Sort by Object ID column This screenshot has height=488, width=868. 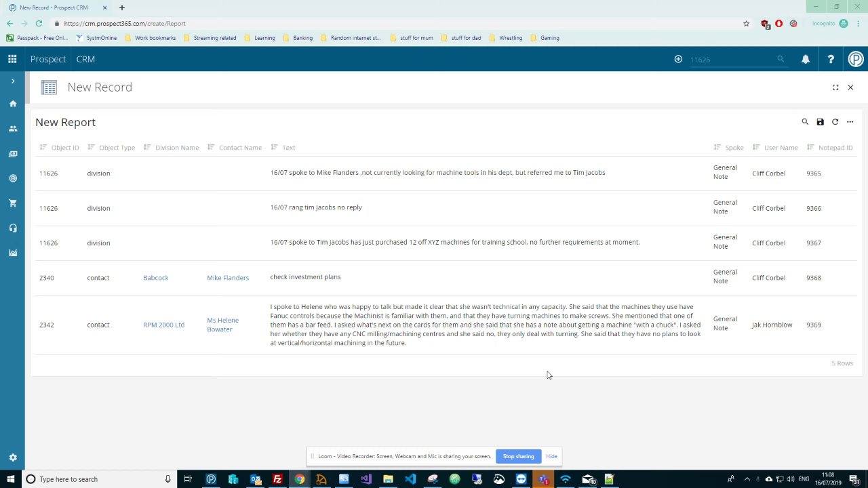pyautogui.click(x=59, y=147)
